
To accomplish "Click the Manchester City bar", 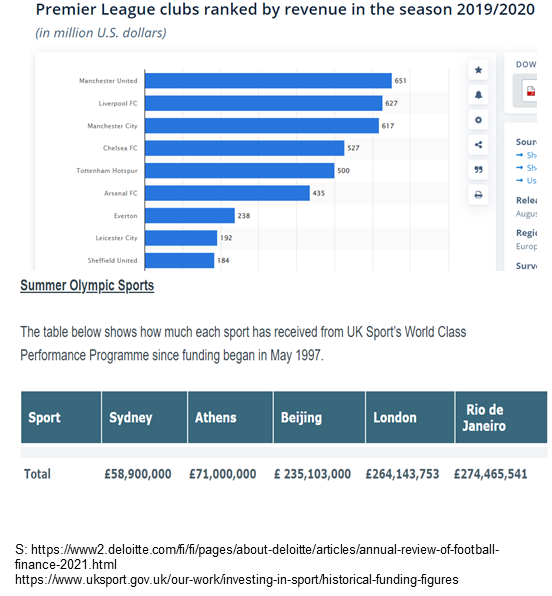I will (x=262, y=126).
